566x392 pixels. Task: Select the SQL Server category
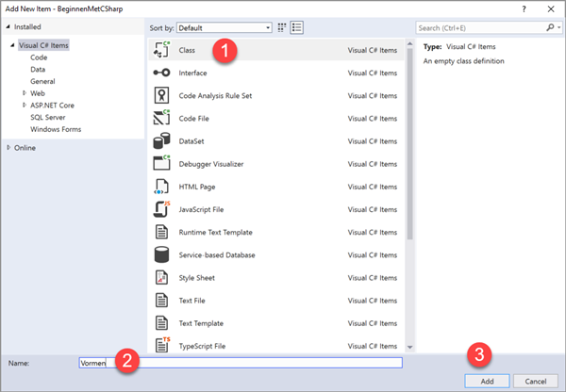tap(48, 117)
